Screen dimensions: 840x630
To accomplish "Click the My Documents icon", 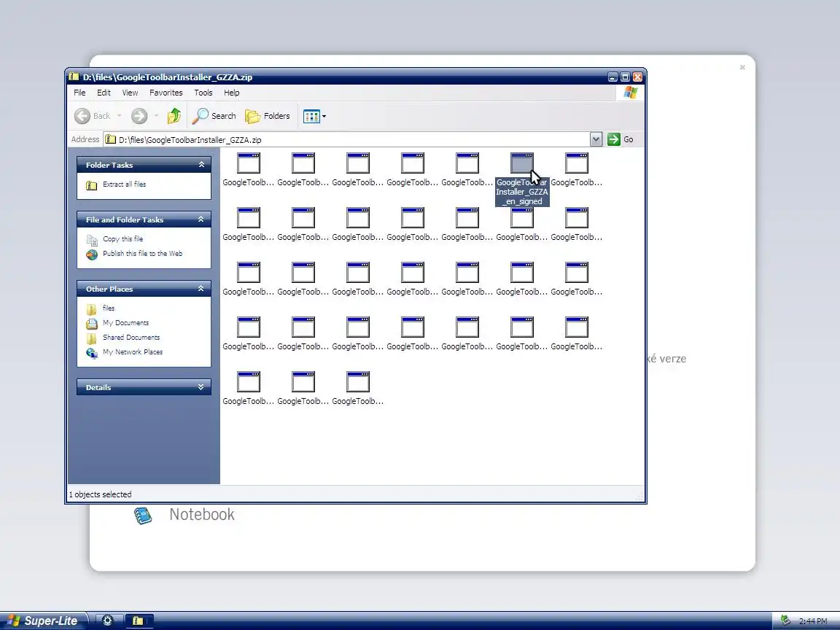I will [92, 324].
